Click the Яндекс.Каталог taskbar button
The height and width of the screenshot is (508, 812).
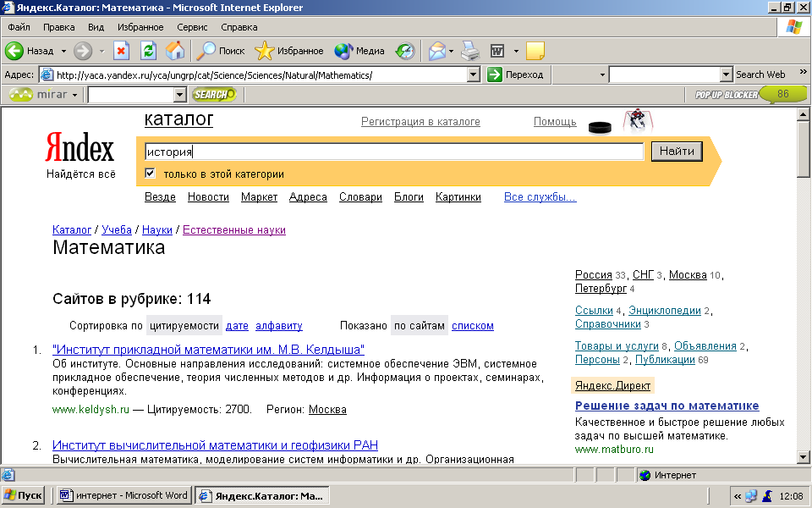pos(262,495)
